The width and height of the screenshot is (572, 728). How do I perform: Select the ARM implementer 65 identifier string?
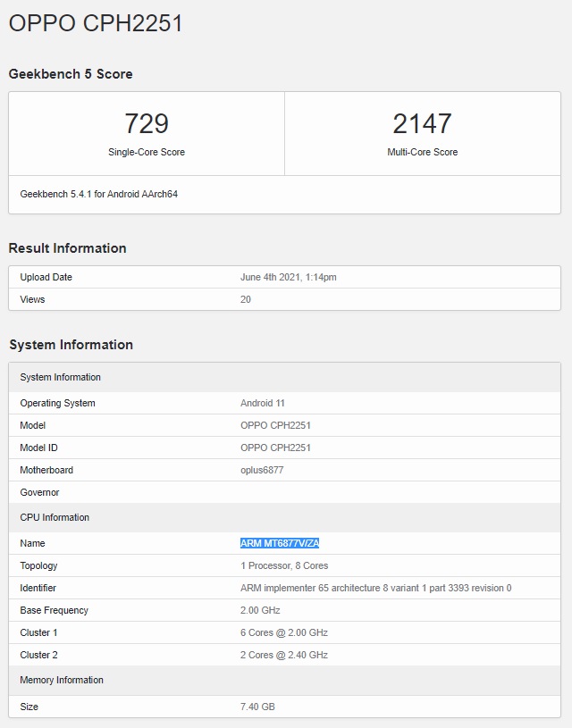[376, 588]
